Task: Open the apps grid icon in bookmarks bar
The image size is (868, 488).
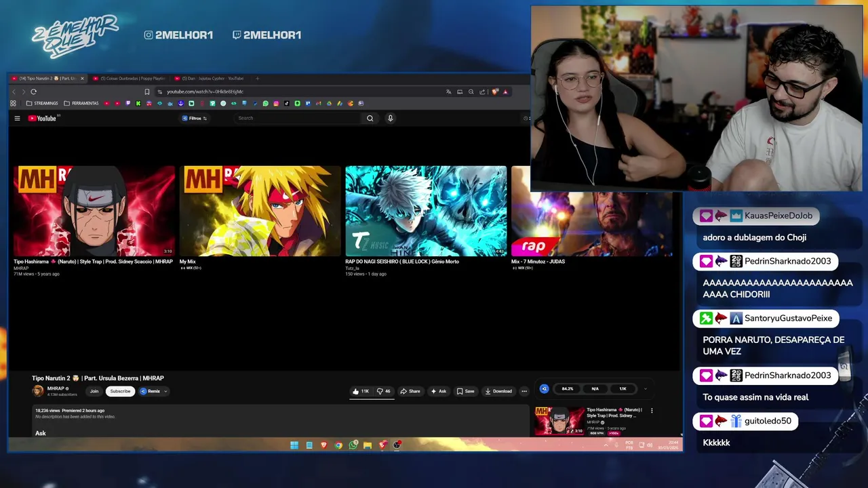Action: coord(13,103)
